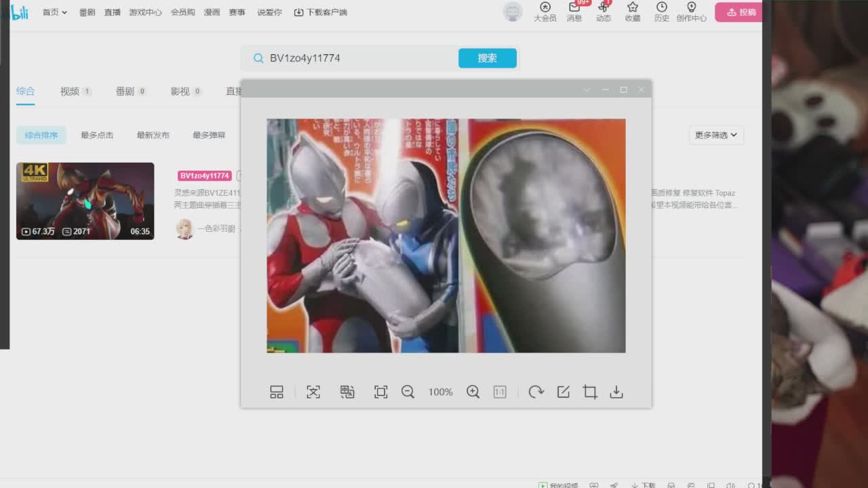Open the user avatar profile
This screenshot has height=488, width=868.
coord(513,12)
